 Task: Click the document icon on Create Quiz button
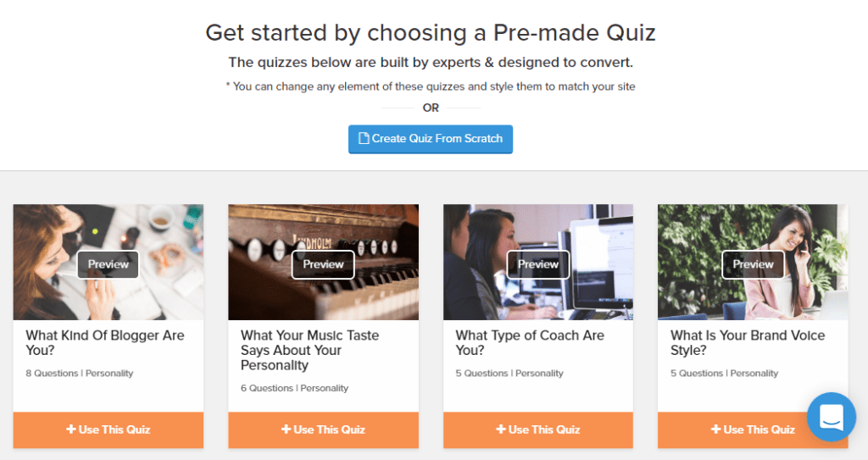click(364, 139)
